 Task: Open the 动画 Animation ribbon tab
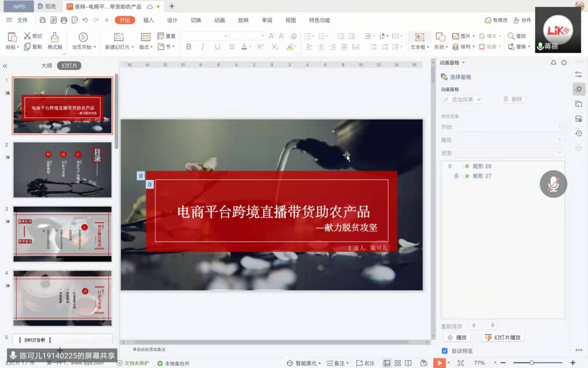point(219,20)
